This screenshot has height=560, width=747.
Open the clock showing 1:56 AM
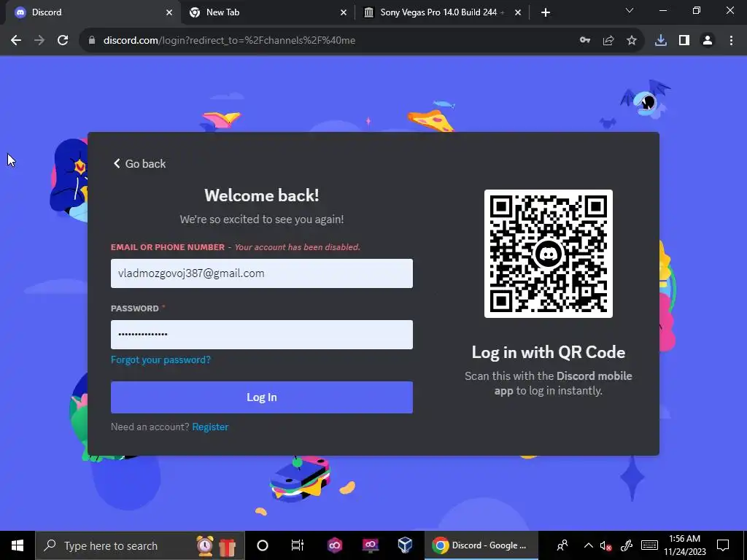[x=684, y=545]
